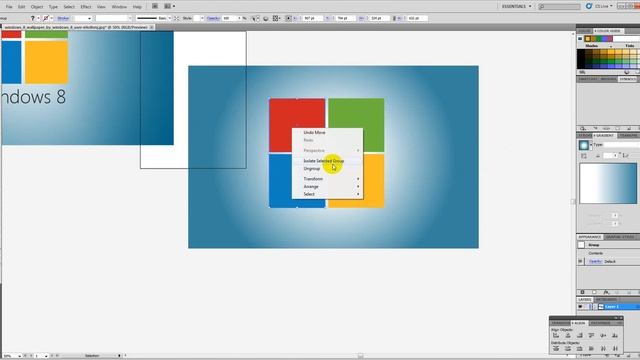Click the Opacity link in Appearance panel
This screenshot has width=640, height=360.
pos(595,262)
